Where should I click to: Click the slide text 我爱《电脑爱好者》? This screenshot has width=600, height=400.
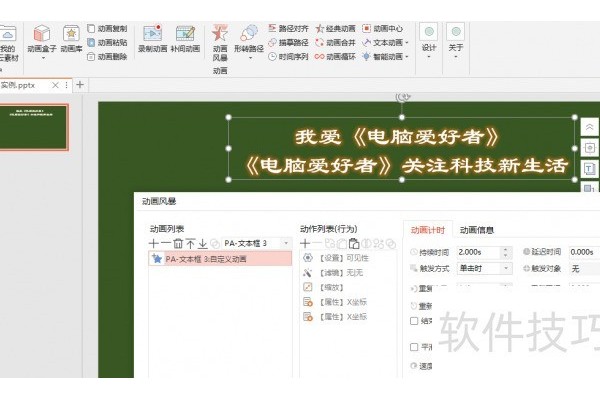[x=397, y=137]
